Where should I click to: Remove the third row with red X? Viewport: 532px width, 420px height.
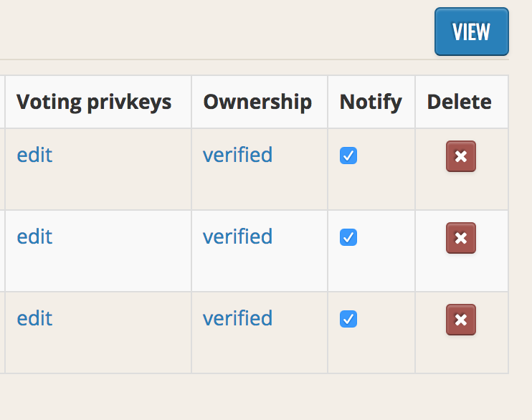(x=461, y=320)
